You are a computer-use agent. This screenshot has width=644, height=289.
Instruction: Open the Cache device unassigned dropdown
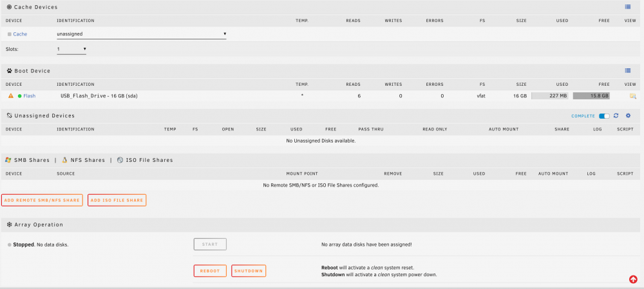coord(141,34)
